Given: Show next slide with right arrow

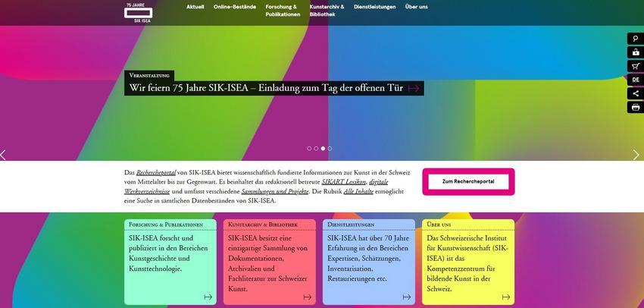Looking at the screenshot, I should (636, 155).
